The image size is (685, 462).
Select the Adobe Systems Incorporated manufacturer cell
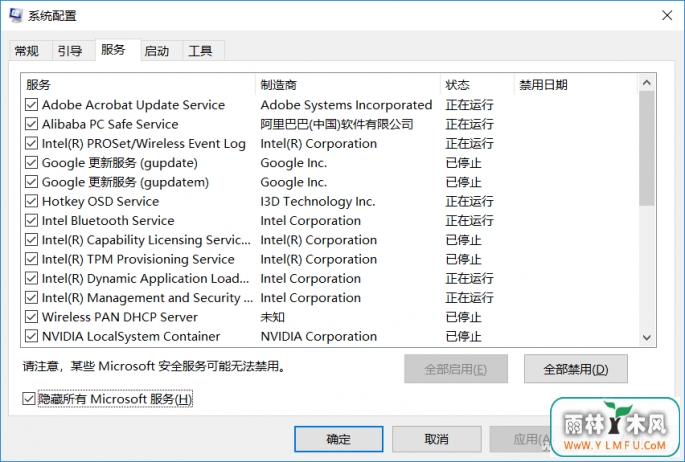(x=346, y=105)
